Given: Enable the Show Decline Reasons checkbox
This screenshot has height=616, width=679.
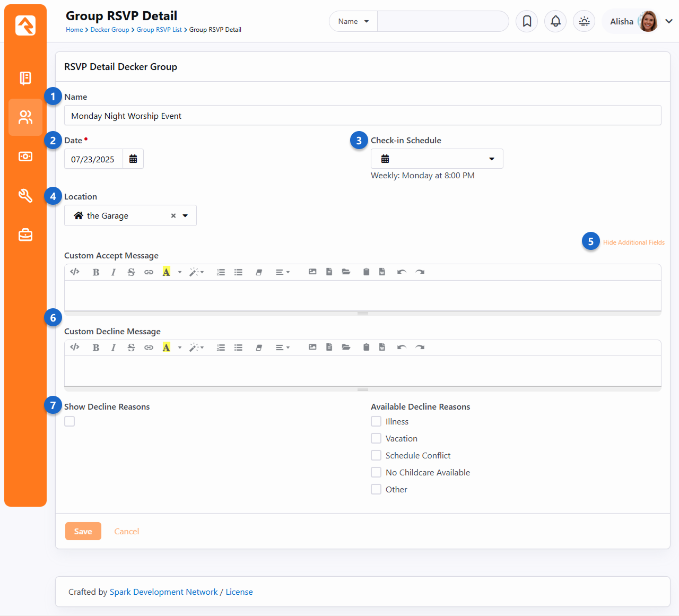Looking at the screenshot, I should [69, 421].
